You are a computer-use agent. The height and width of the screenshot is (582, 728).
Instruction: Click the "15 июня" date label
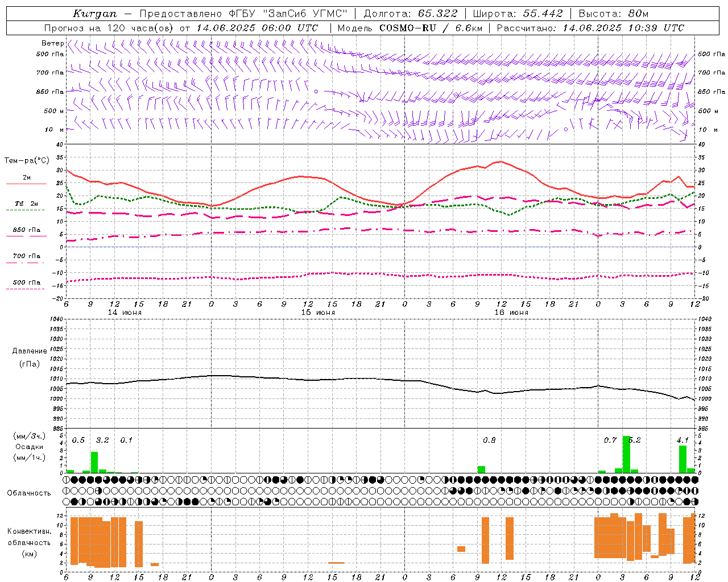point(318,313)
